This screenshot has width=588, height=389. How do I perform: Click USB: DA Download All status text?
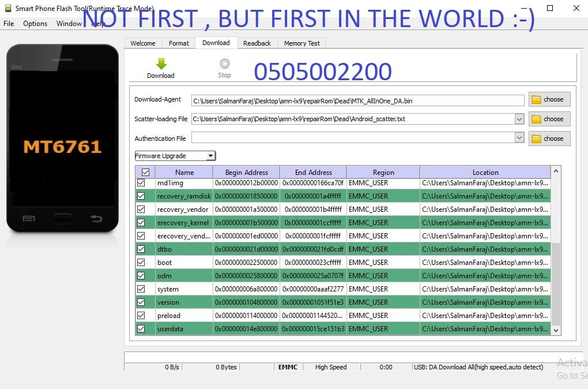[x=478, y=367]
